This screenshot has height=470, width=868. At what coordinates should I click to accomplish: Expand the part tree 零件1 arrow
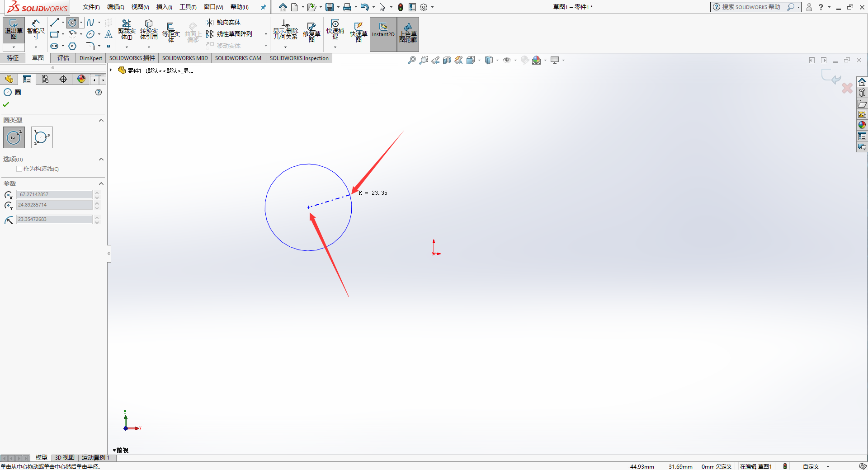pyautogui.click(x=111, y=70)
